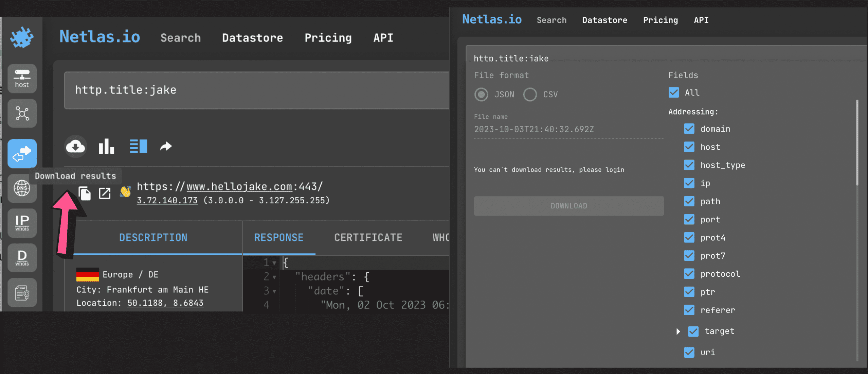Click the Download results icon
The height and width of the screenshot is (374, 868).
click(x=76, y=146)
